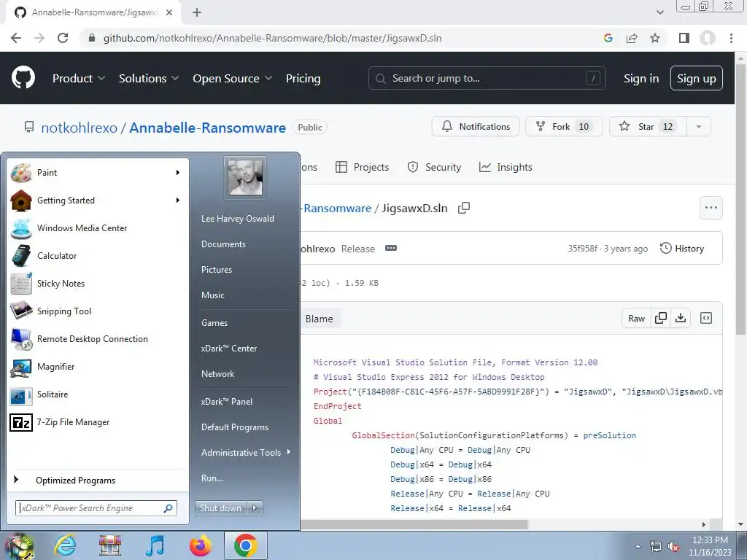Click the Raw button
The image size is (747, 560).
click(x=636, y=318)
